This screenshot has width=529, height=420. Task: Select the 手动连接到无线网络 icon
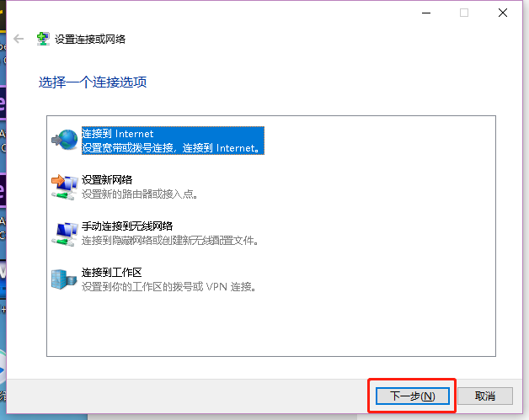(64, 234)
